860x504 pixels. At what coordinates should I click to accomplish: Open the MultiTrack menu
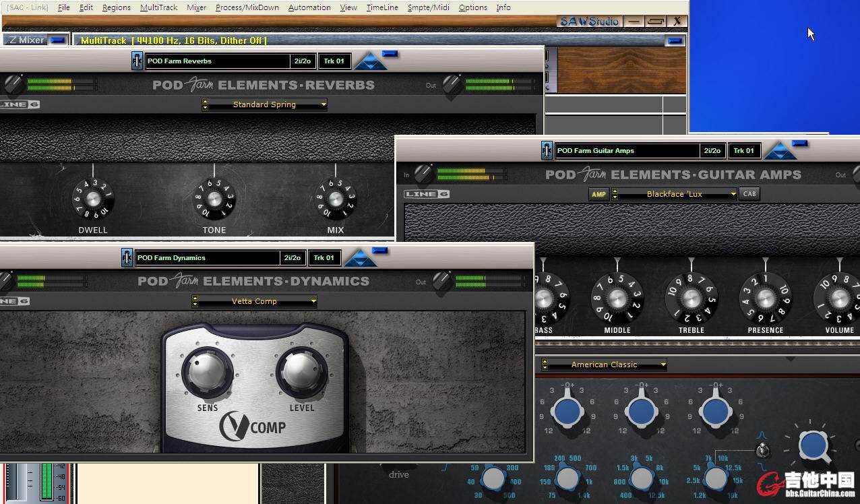(159, 7)
